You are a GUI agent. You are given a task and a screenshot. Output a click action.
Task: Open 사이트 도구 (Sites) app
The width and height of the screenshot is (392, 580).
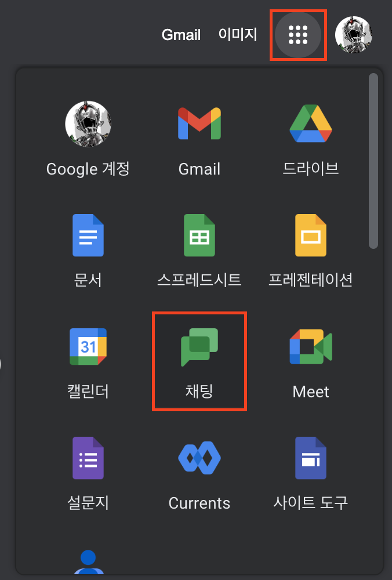point(311,473)
